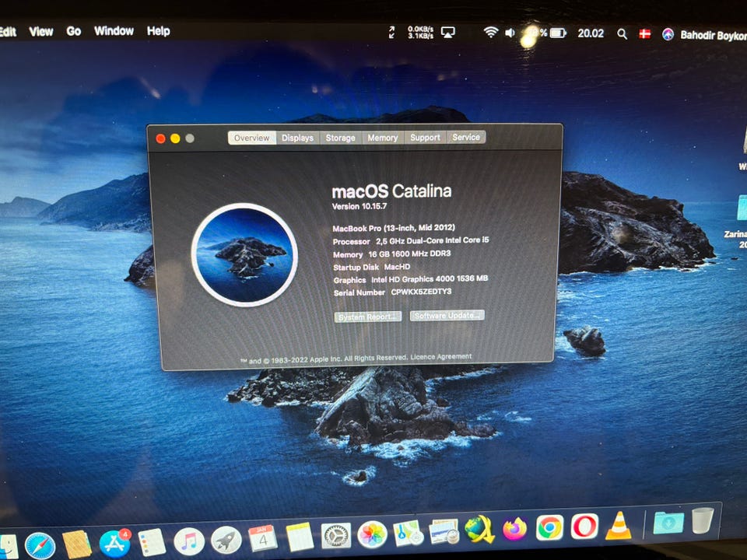Click Intel HD Graphics 4000 1536 MB text
This screenshot has width=747, height=560.
[430, 279]
